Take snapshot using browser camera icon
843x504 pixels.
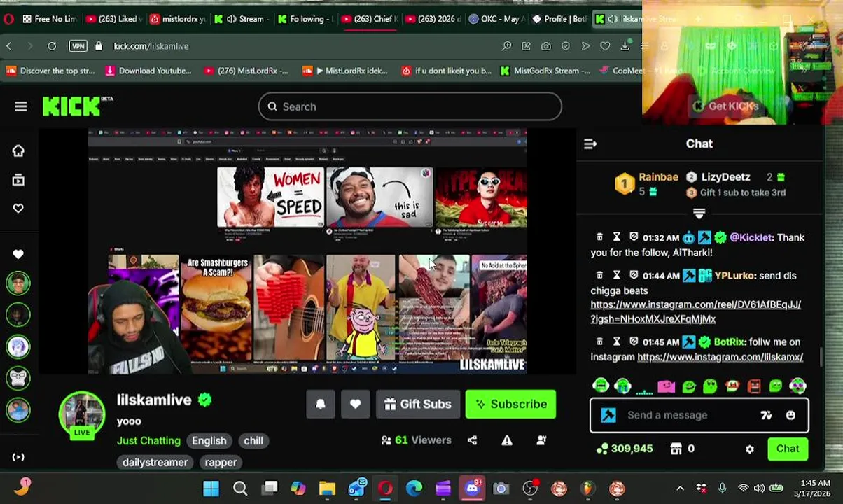pyautogui.click(x=545, y=46)
